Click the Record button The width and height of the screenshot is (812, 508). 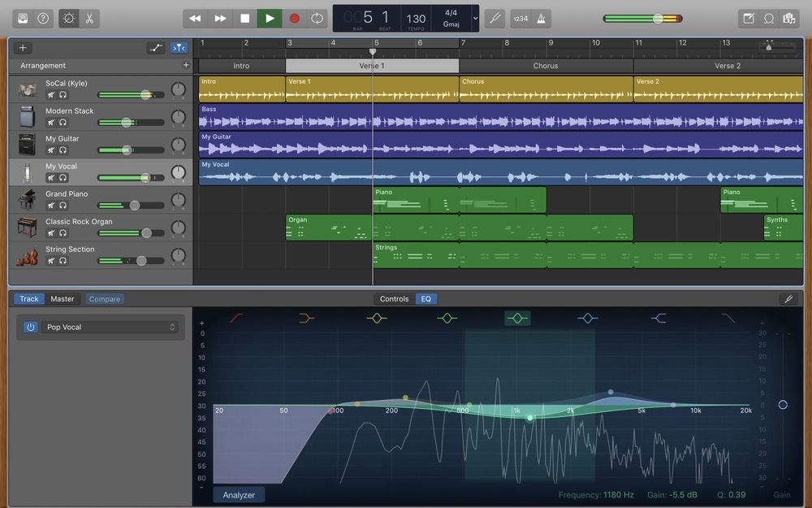point(294,18)
